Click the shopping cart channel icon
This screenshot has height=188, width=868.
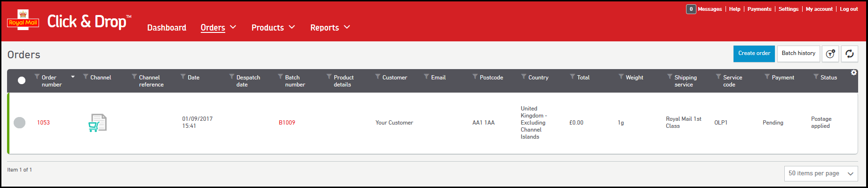click(97, 123)
